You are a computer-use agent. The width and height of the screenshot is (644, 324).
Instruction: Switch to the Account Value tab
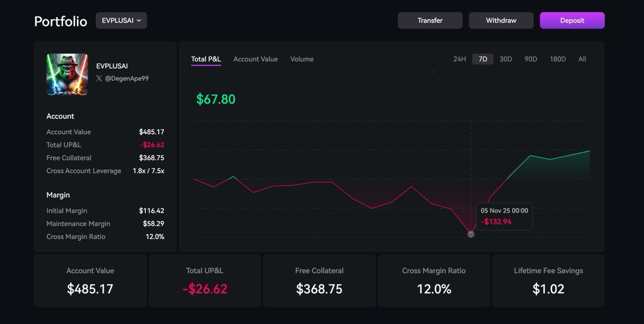click(255, 59)
